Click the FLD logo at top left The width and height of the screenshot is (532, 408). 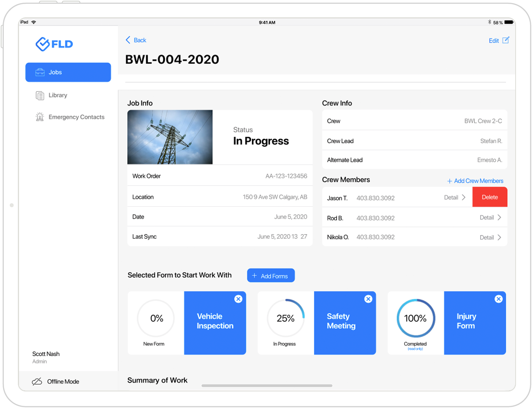click(54, 44)
